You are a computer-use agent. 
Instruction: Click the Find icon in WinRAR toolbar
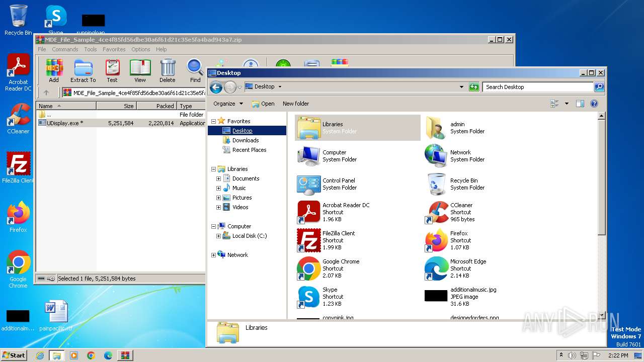(195, 70)
